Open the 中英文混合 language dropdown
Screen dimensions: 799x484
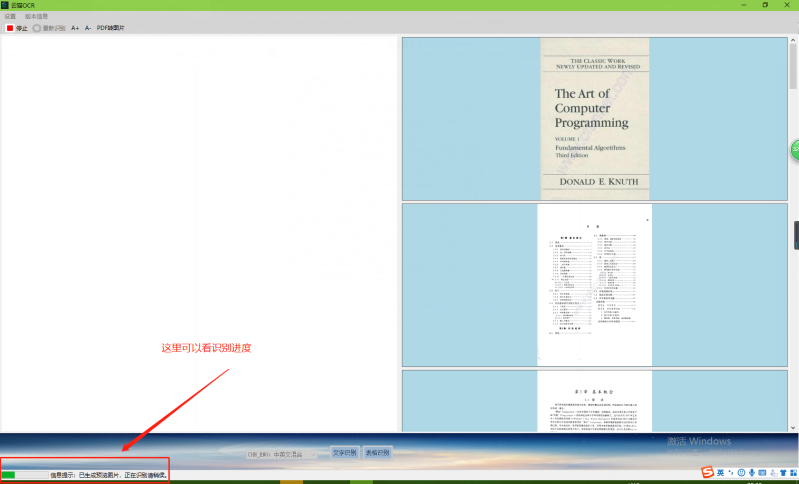pos(282,454)
